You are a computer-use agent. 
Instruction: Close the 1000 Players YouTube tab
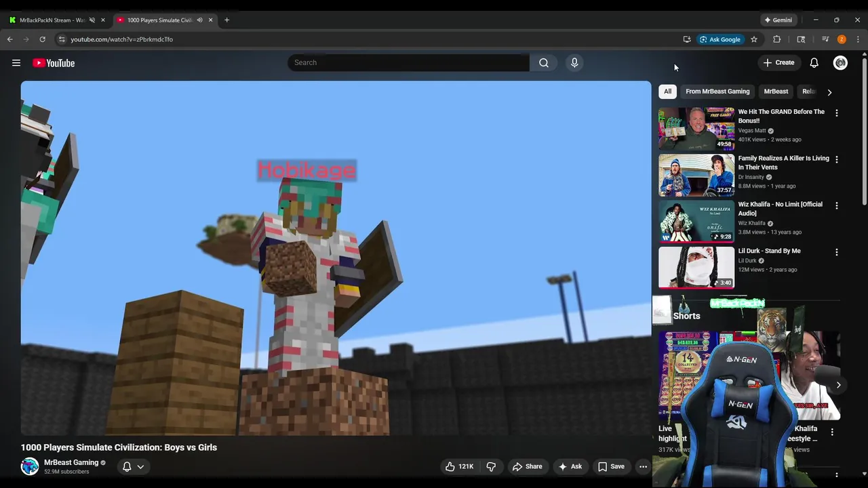[x=210, y=20]
